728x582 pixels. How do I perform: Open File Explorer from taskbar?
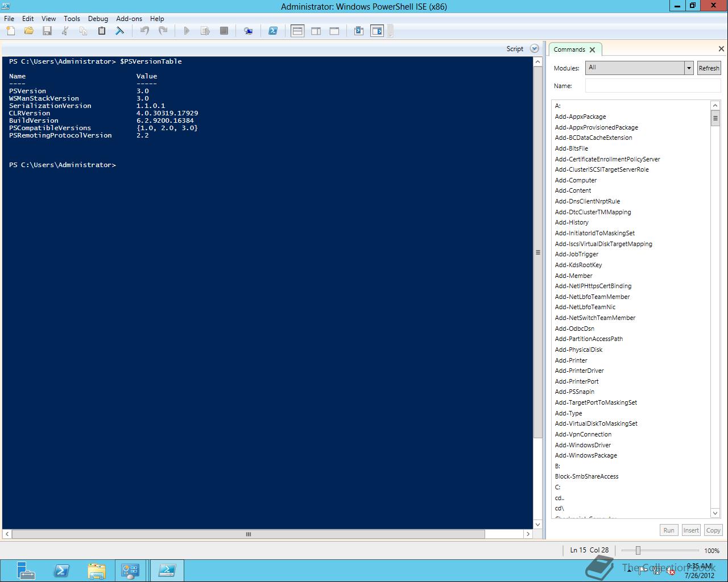[x=97, y=571]
